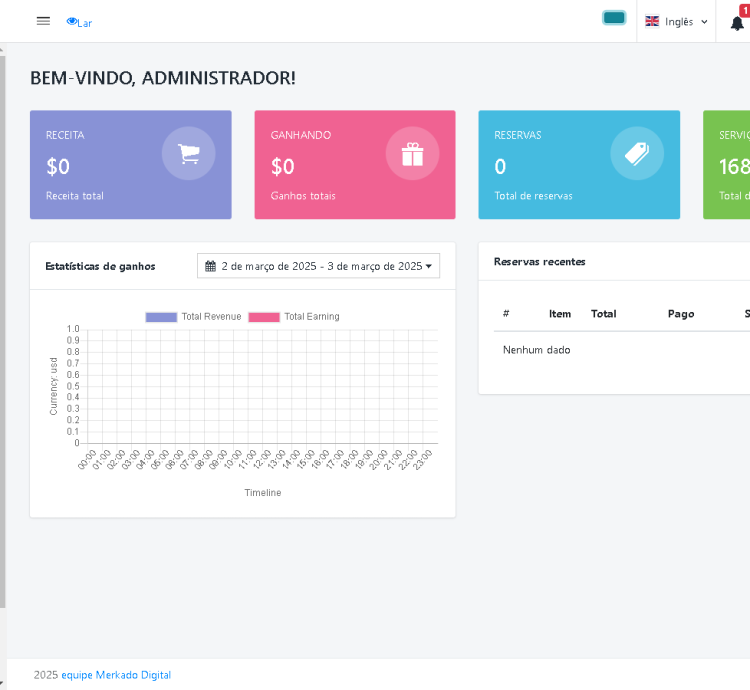Image resolution: width=750 pixels, height=690 pixels.
Task: Click the red notification count badge
Action: coord(744,9)
